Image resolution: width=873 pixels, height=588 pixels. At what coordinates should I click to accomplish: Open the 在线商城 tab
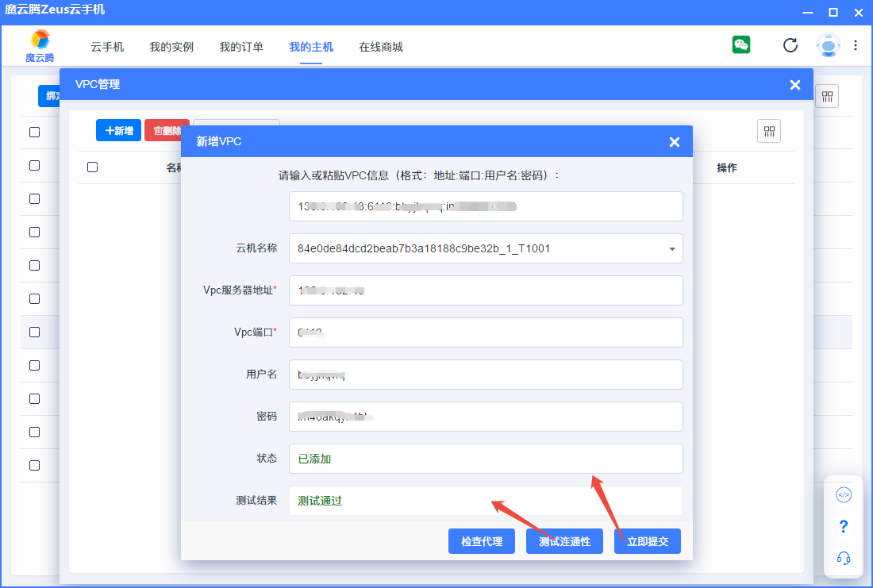[381, 47]
